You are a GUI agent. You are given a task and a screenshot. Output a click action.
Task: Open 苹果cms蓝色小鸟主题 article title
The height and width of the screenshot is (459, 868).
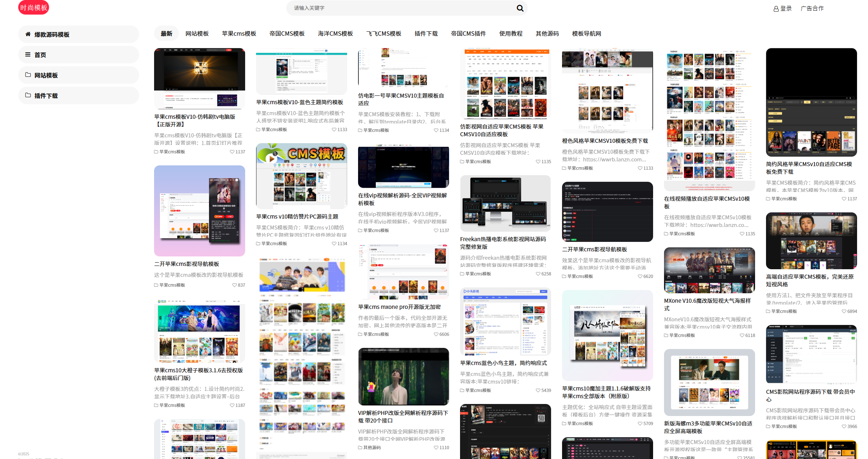[503, 363]
